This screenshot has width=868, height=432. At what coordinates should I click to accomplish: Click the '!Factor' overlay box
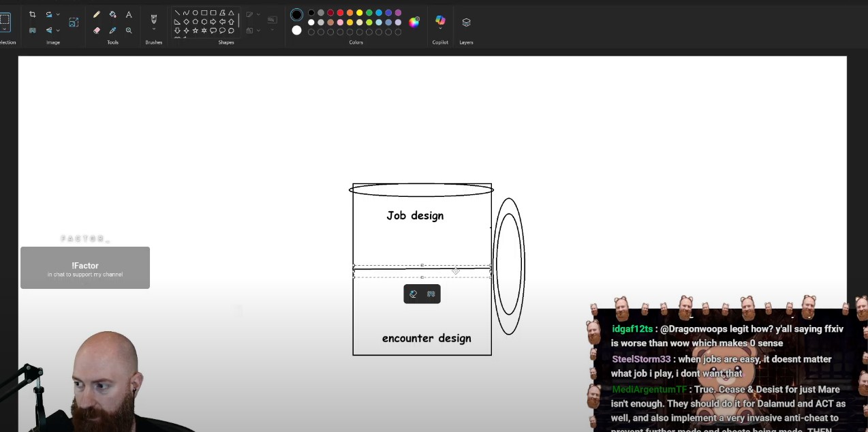[x=85, y=268]
